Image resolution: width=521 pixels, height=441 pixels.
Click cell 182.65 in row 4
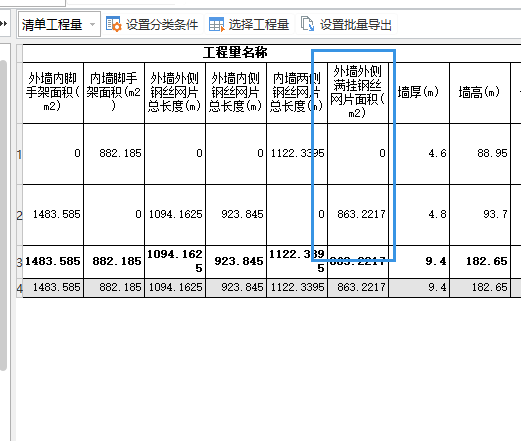pos(480,288)
